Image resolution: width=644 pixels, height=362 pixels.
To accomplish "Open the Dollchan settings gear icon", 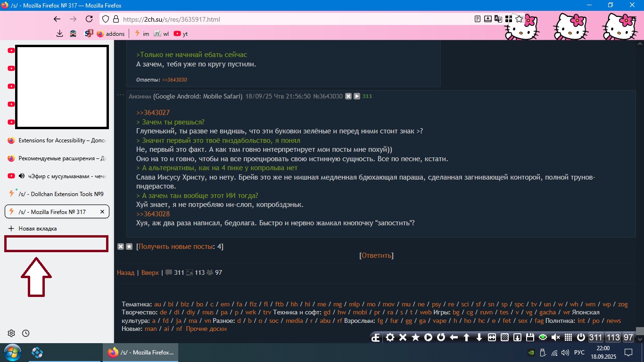I will click(390, 337).
